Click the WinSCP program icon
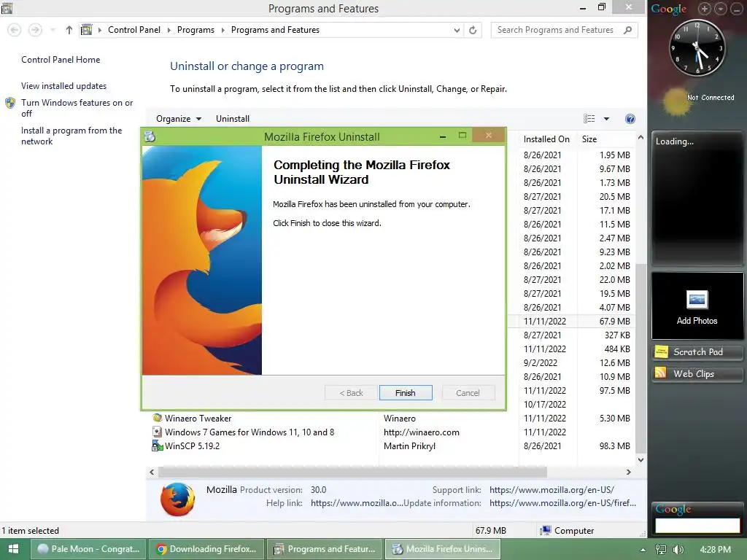 (158, 446)
